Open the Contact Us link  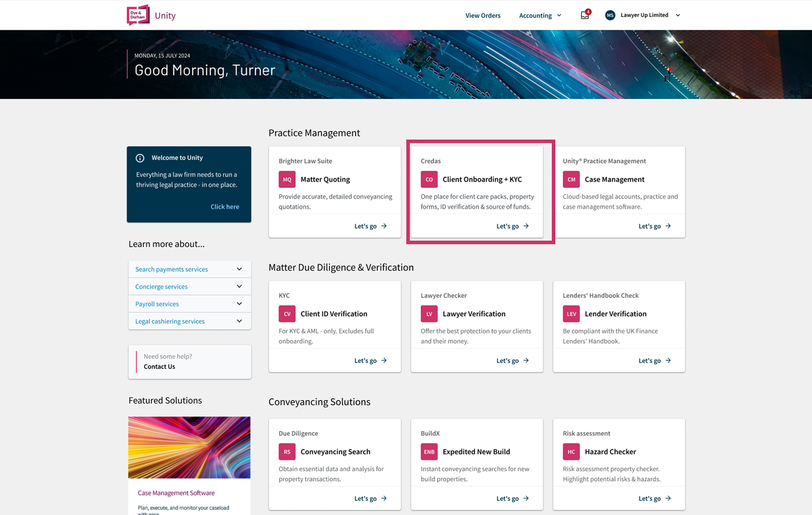point(159,367)
